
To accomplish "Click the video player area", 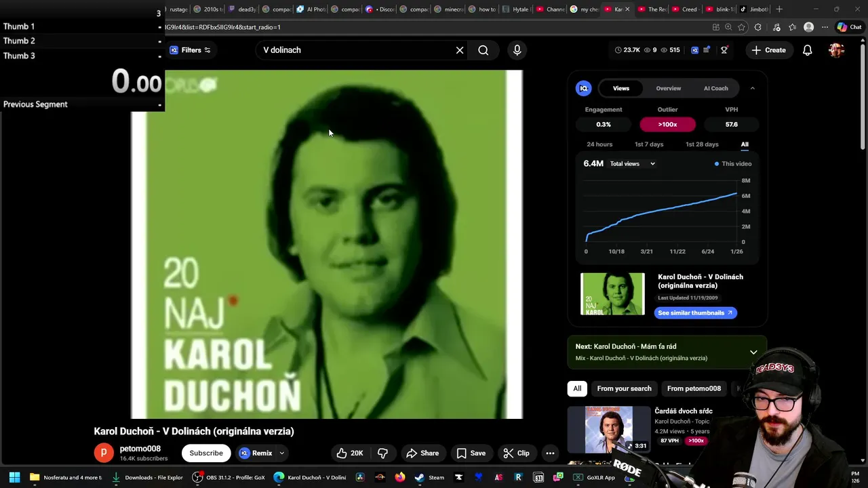I will 326,244.
